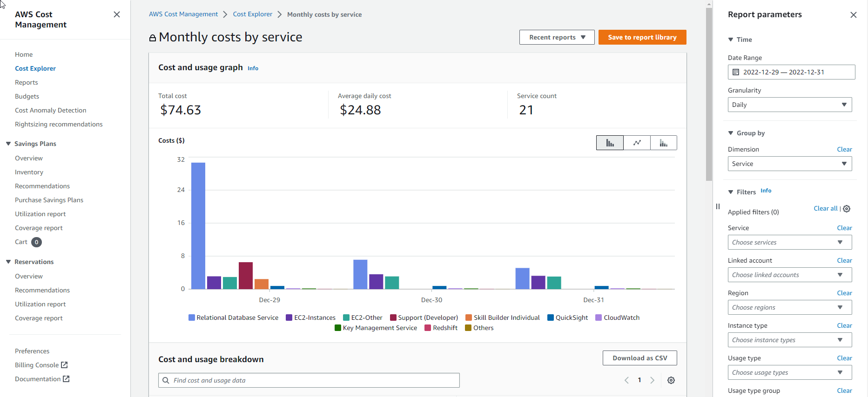This screenshot has height=397, width=868.
Task: Open Cost Explorer in sidebar
Action: [35, 68]
